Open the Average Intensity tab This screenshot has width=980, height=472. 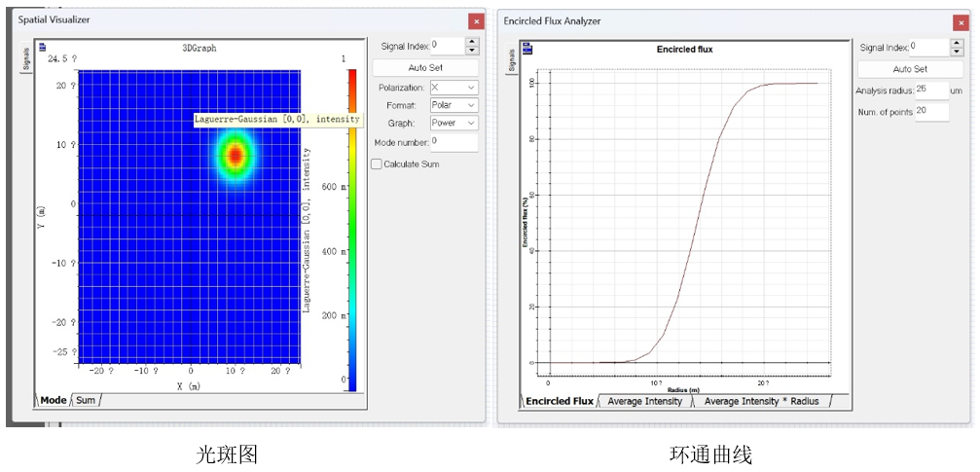pos(644,401)
